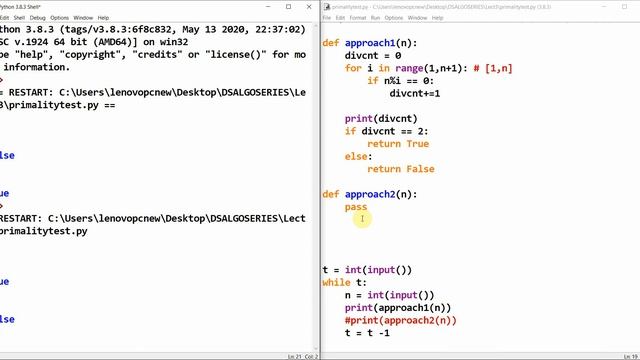Place cursor on 'def approach1(n):' line
Image resolution: width=640 pixels, height=360 pixels.
click(370, 43)
